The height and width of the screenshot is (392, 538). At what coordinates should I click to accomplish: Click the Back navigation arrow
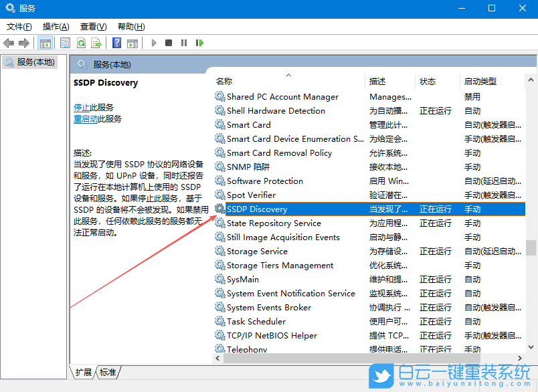click(x=8, y=42)
